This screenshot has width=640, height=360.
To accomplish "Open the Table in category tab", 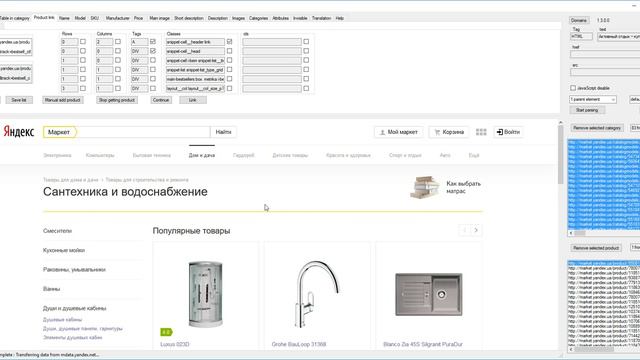I will (15, 18).
